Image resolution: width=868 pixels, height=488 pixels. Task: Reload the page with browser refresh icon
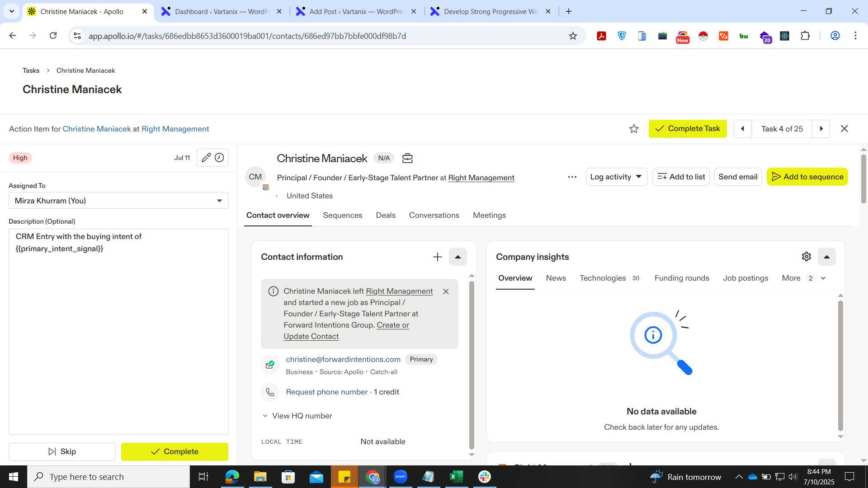(53, 36)
